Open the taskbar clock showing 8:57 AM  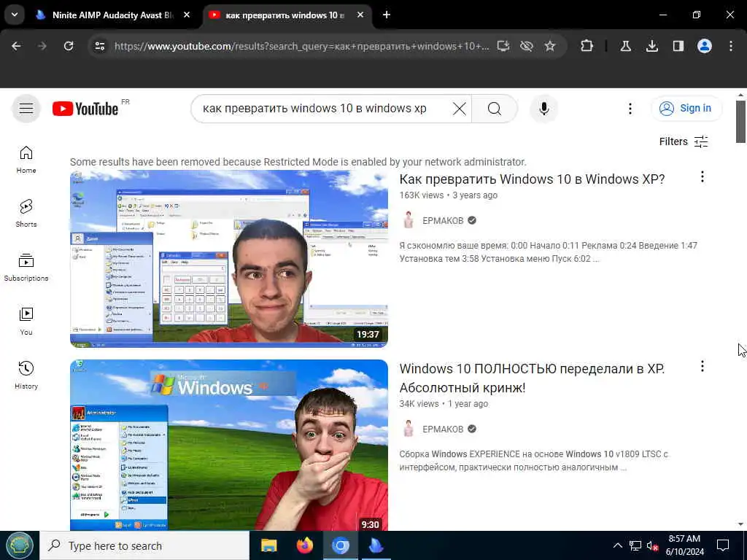[684, 545]
